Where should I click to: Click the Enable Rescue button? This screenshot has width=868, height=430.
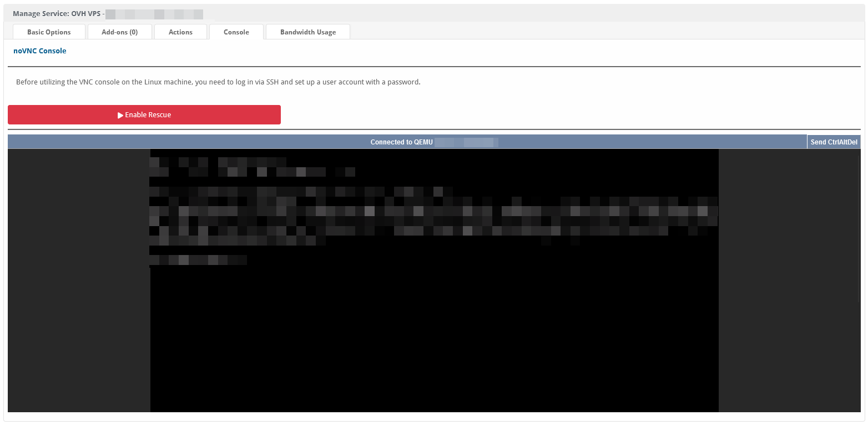[144, 114]
